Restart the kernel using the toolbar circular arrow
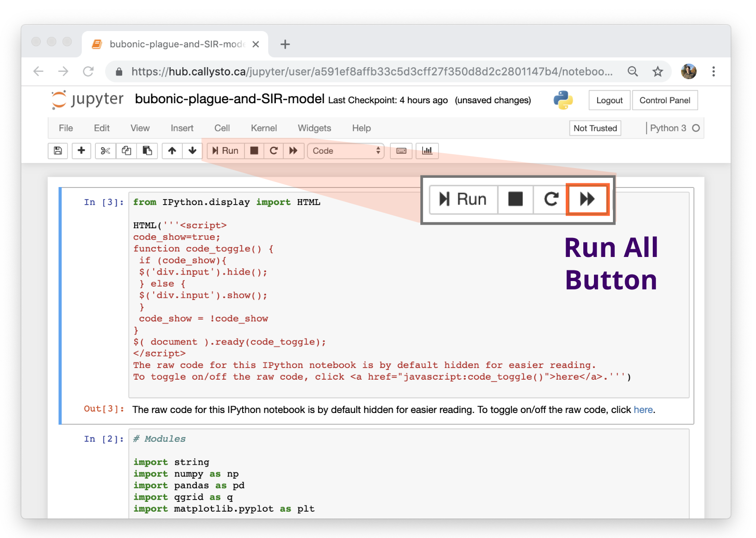Screen dimensions: 756x538 click(x=274, y=151)
